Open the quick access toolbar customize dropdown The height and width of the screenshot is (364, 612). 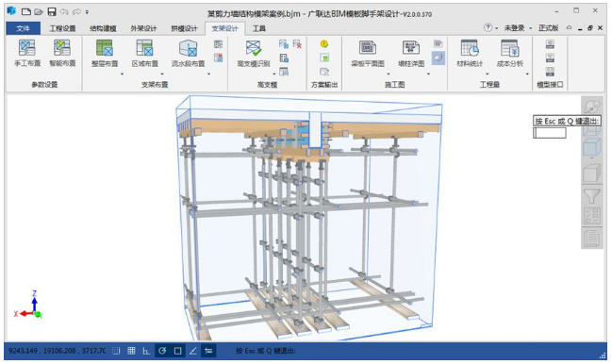coord(87,12)
